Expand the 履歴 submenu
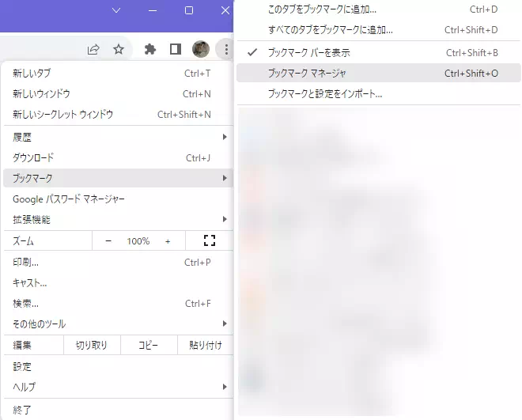The image size is (522, 420). (x=117, y=137)
